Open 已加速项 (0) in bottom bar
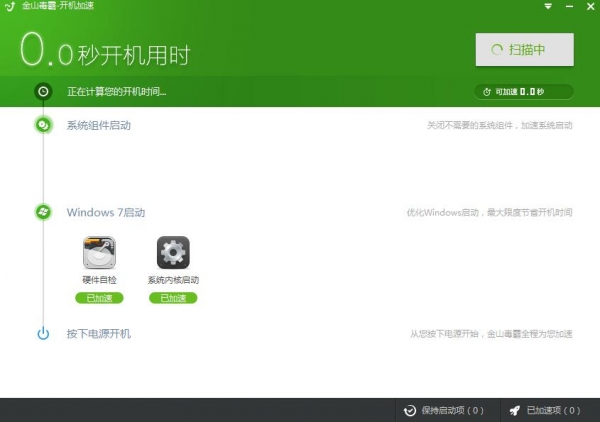 [x=550, y=410]
